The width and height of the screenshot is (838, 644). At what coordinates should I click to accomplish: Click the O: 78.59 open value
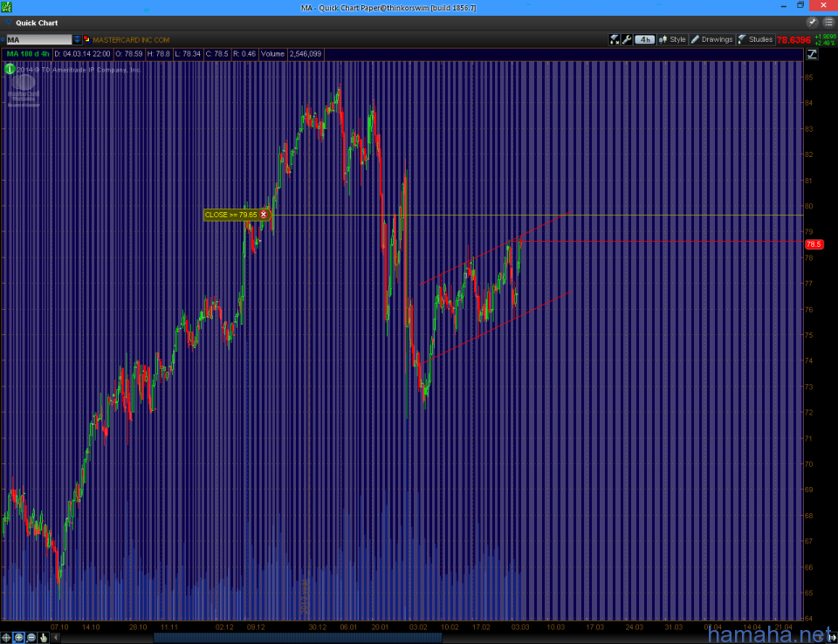tap(129, 54)
